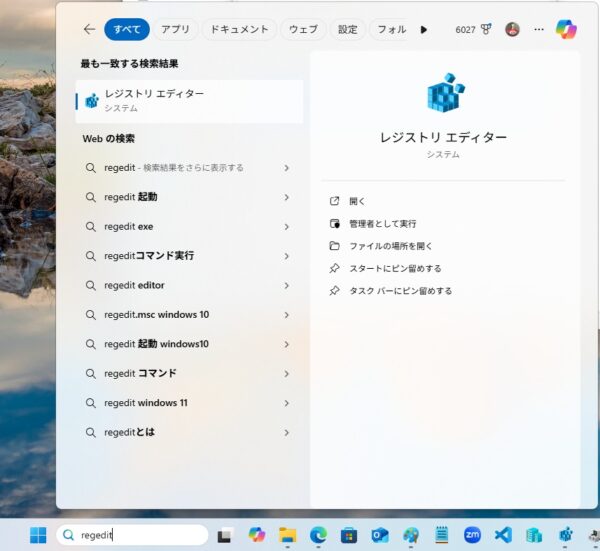Choose ファイルの場所を開く
Viewport: 600px width, 551px height.
[390, 246]
